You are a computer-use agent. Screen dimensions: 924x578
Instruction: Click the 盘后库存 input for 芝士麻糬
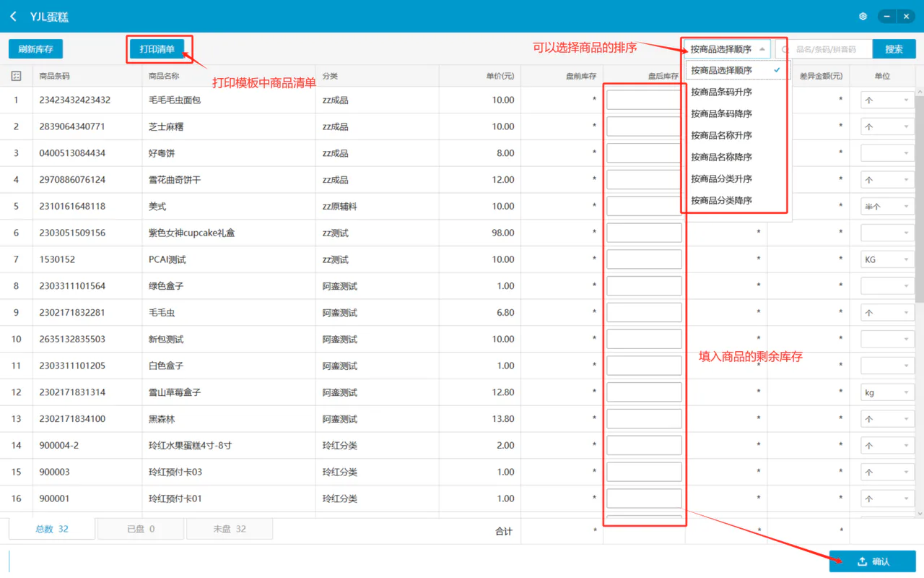point(644,126)
